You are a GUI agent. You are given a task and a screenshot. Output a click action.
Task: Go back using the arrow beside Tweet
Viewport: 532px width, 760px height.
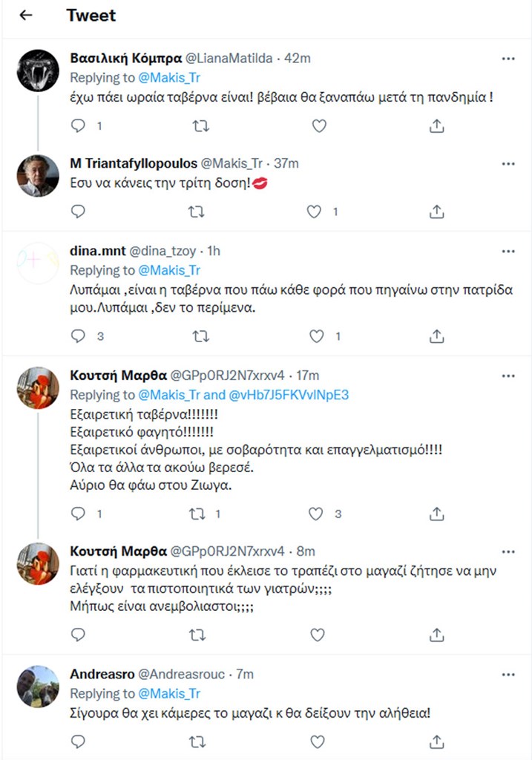[26, 15]
